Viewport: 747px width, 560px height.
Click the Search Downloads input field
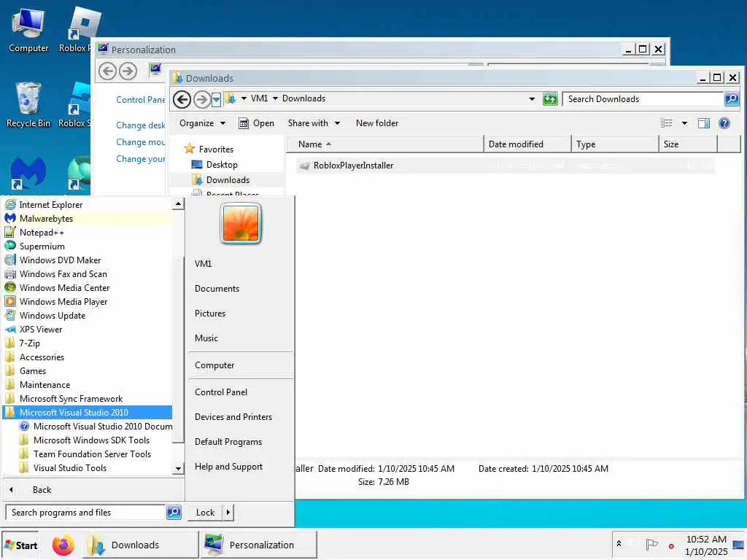(x=643, y=99)
